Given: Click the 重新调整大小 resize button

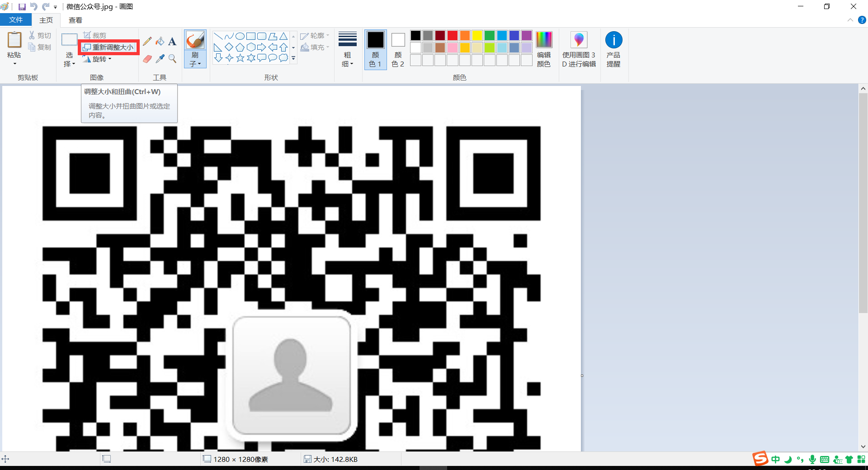Looking at the screenshot, I should point(108,47).
